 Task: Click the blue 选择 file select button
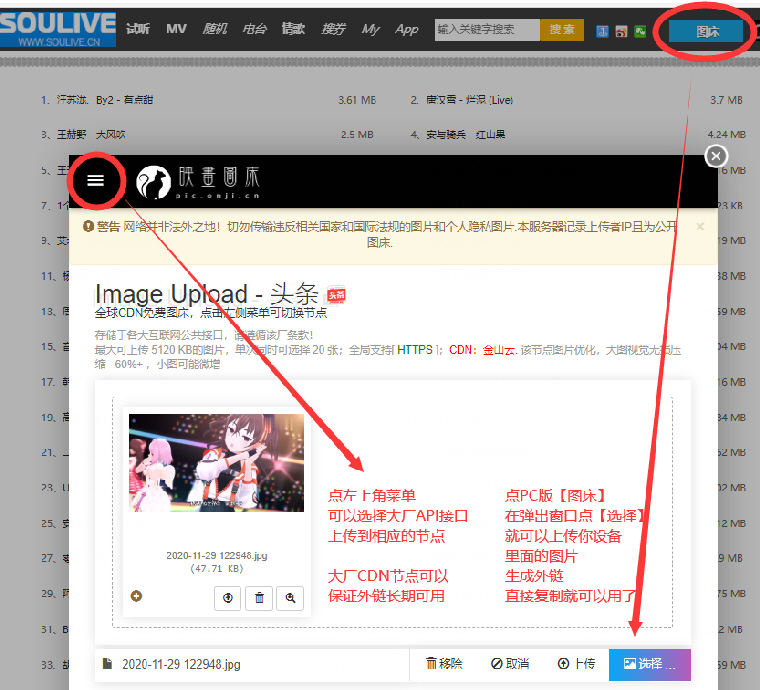coord(649,663)
